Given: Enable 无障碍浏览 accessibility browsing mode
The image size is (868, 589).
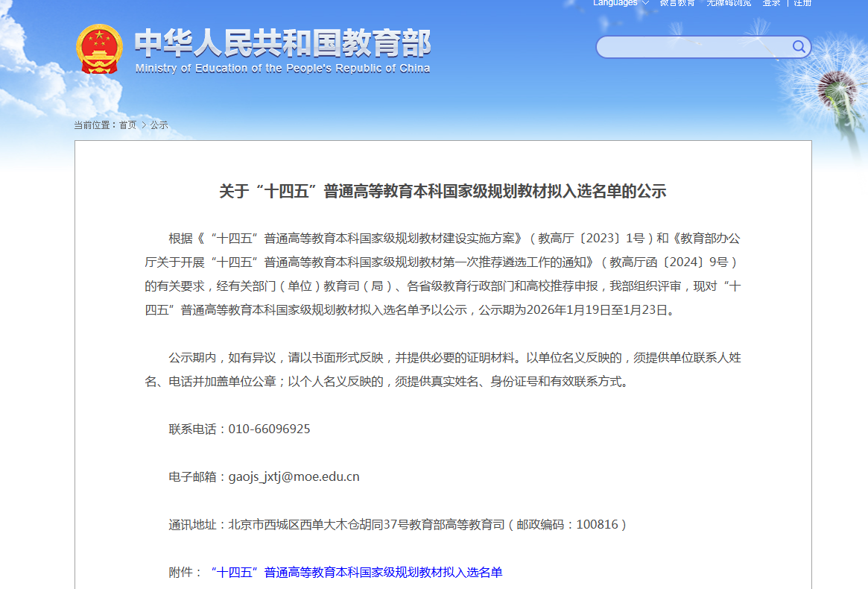Looking at the screenshot, I should click(x=728, y=3).
